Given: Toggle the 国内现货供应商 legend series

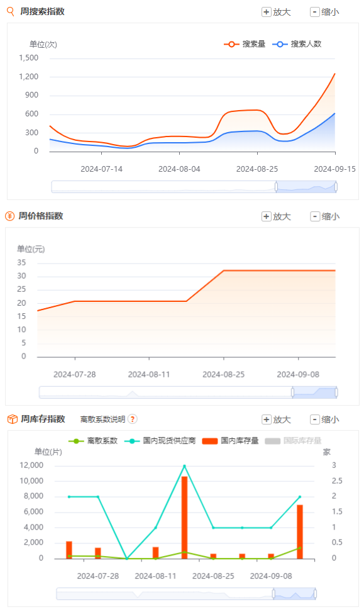Looking at the screenshot, I should [x=160, y=441].
